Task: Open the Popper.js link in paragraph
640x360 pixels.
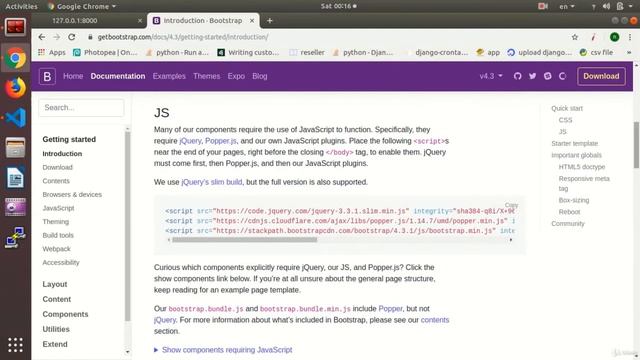Action: pyautogui.click(x=221, y=141)
